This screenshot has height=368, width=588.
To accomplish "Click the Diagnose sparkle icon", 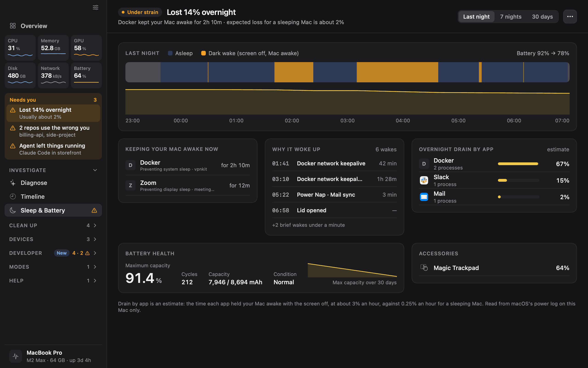I will 13,183.
